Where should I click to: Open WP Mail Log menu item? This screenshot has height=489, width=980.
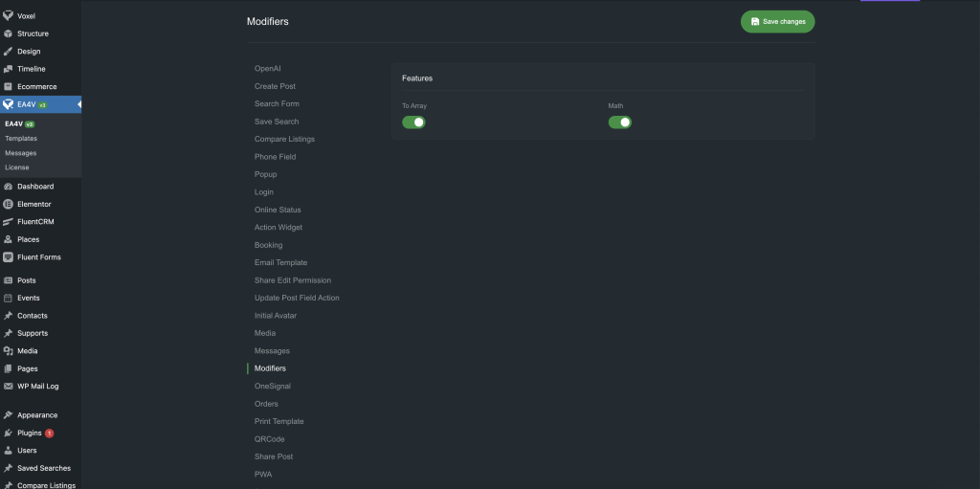[37, 387]
